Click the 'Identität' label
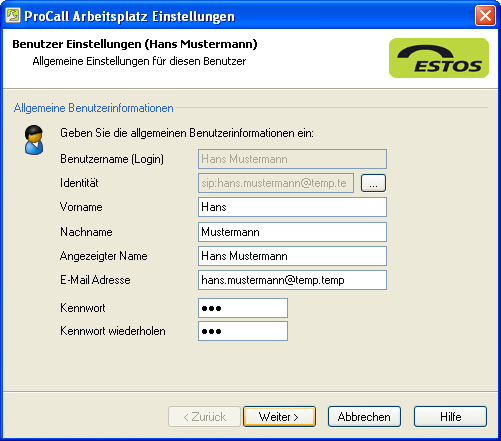 [79, 183]
